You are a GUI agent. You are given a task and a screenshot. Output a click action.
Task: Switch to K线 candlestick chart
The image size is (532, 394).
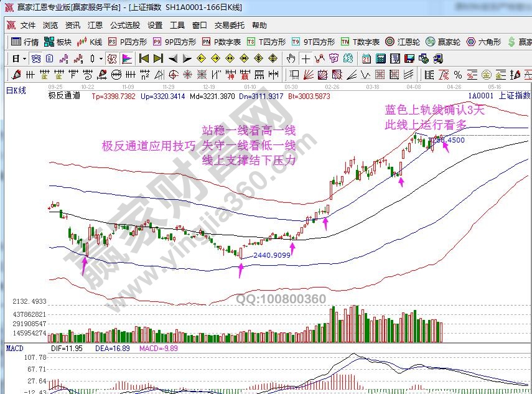click(90, 42)
